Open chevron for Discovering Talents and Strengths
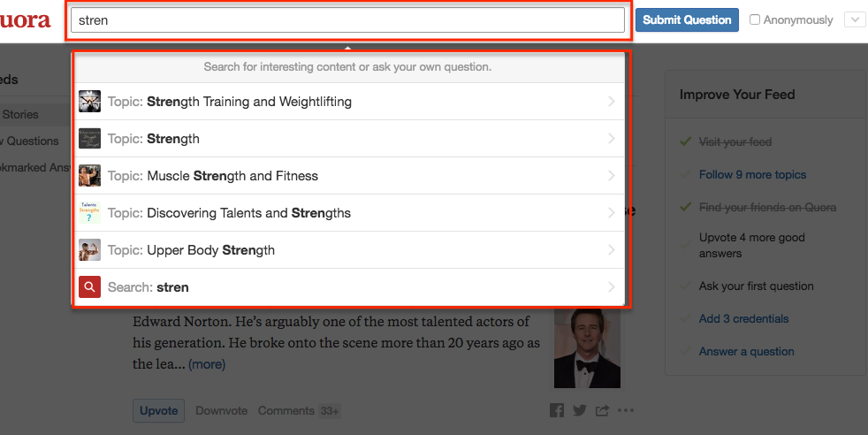Screen dimensions: 868x435 point(611,212)
